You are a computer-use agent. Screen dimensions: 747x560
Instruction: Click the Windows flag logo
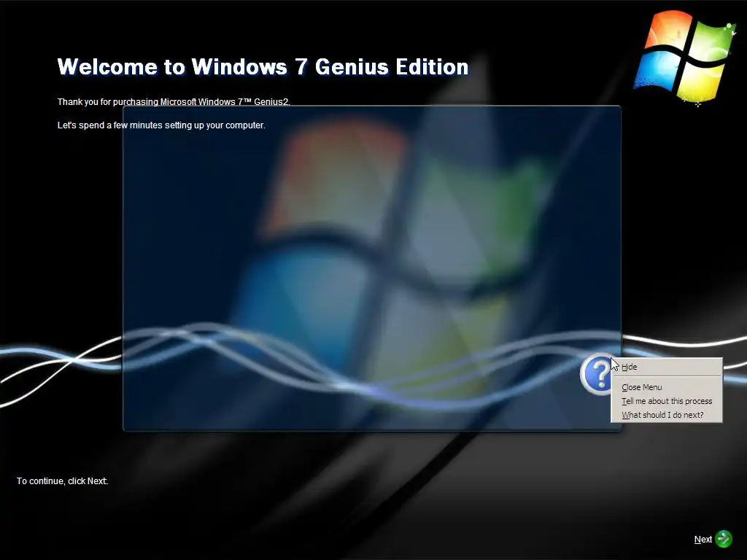click(x=684, y=57)
